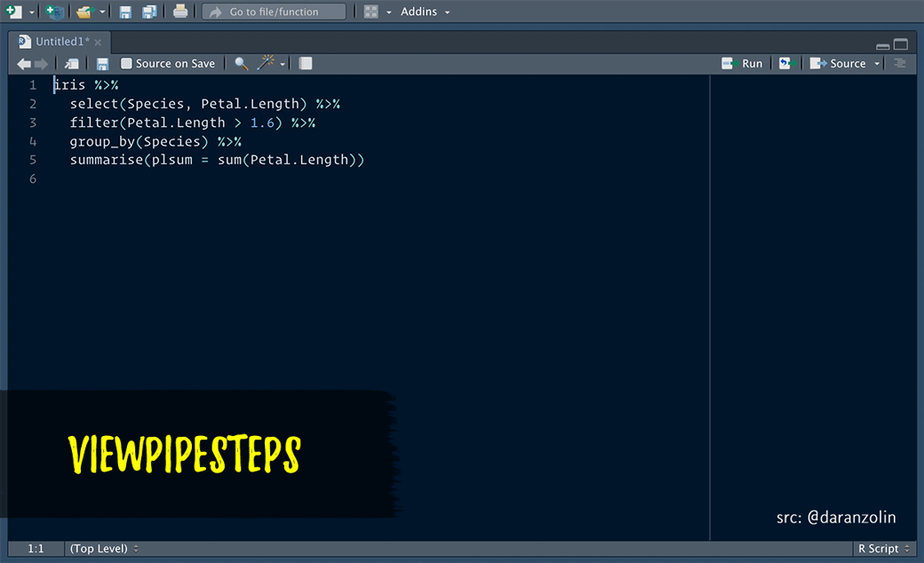The image size is (924, 563).
Task: Print the current source file
Action: (180, 12)
